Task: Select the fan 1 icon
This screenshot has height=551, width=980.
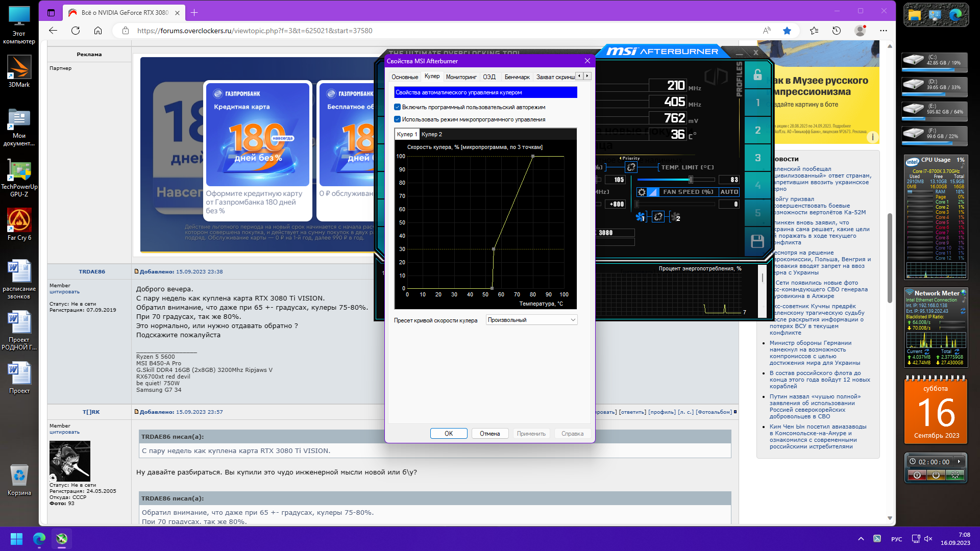Action: pyautogui.click(x=640, y=217)
